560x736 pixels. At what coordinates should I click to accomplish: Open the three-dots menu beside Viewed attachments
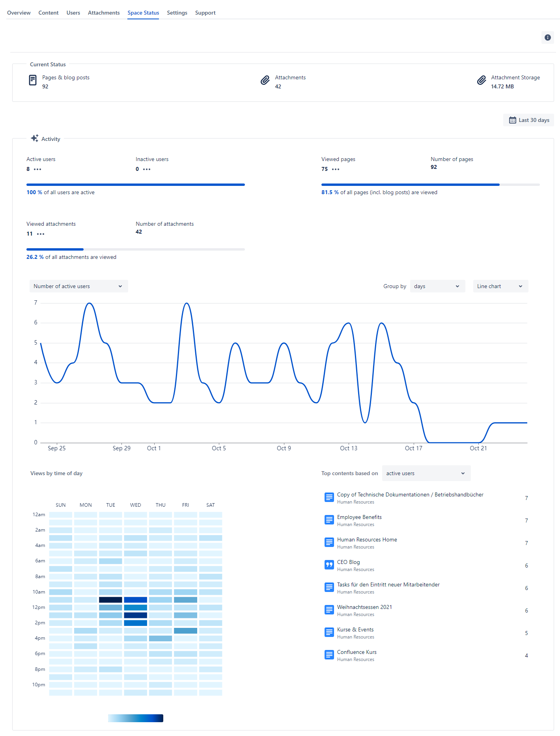[x=41, y=234]
